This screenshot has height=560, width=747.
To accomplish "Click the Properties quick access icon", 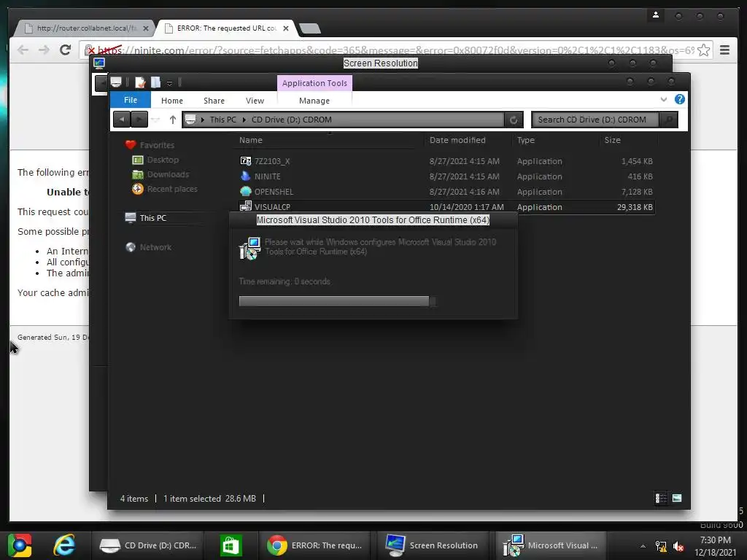I will pos(140,82).
